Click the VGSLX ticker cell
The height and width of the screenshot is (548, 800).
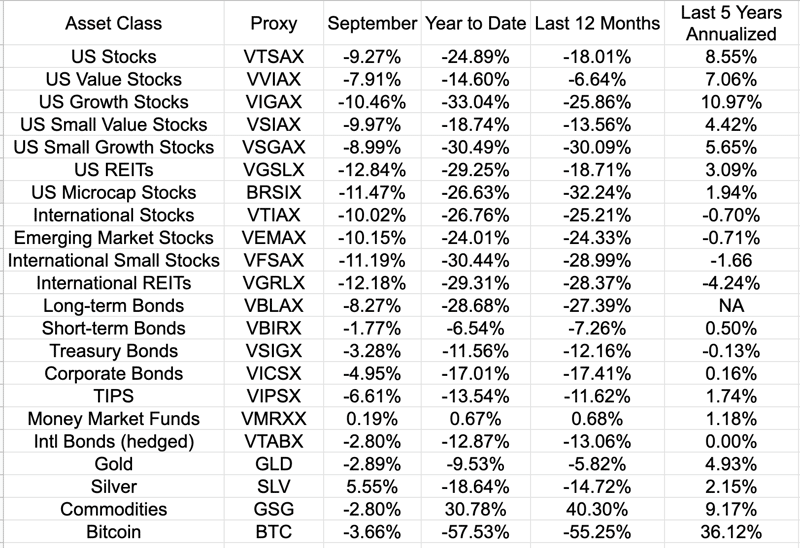(x=274, y=170)
